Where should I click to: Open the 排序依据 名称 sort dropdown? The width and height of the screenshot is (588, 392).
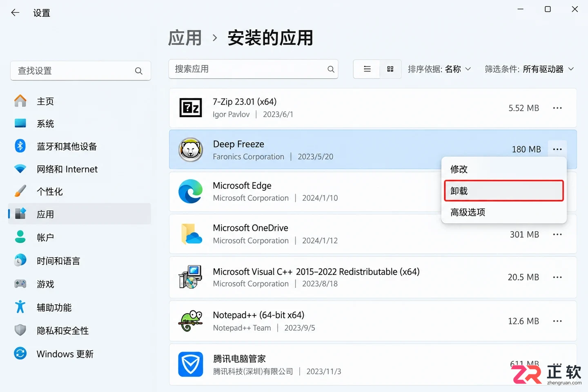(x=439, y=69)
